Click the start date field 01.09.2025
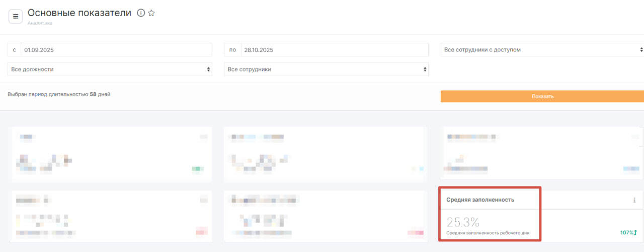Viewport: 644px width, 252px height. click(x=116, y=50)
